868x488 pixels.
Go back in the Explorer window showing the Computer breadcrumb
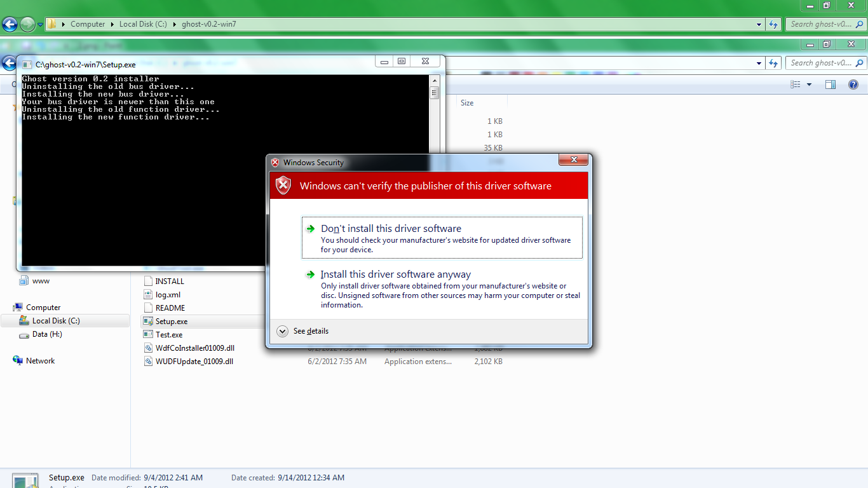[x=10, y=25]
